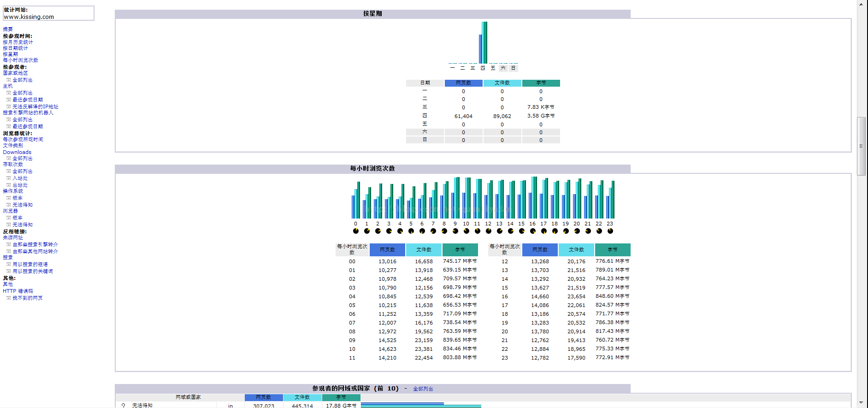This screenshot has width=868, height=408.
Task: Open the 国家或地区 link
Action: point(15,73)
